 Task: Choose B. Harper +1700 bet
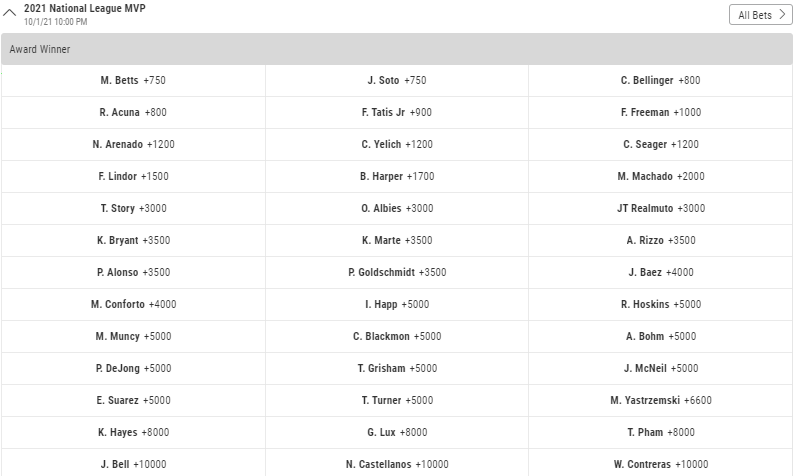pyautogui.click(x=397, y=177)
